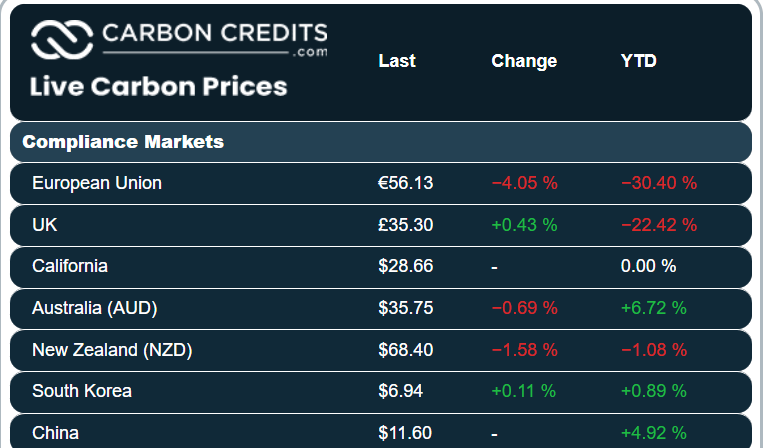Screen dimensions: 778x448
Task: Open the South Korea market row
Action: [x=82, y=391]
